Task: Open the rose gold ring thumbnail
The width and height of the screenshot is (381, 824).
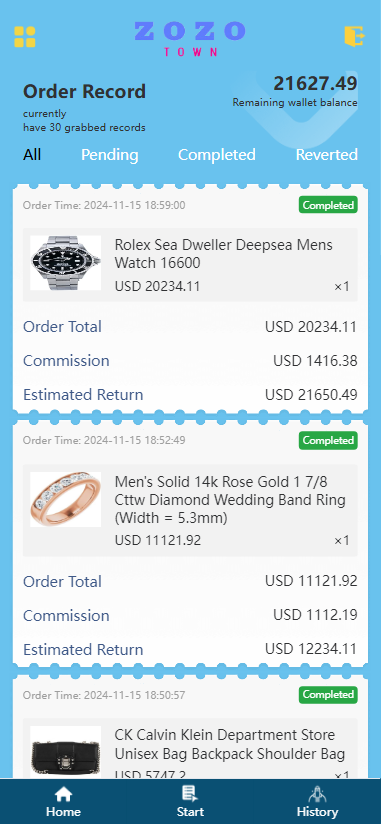Action: click(x=66, y=499)
